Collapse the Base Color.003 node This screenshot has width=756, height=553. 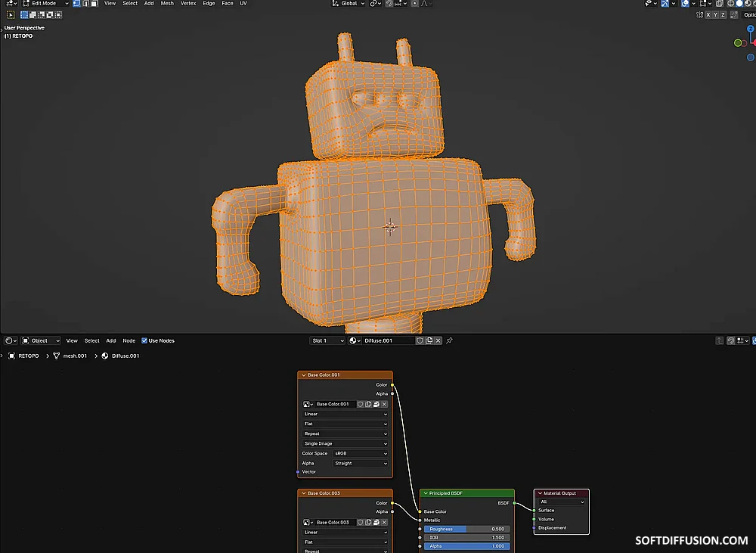tap(303, 493)
